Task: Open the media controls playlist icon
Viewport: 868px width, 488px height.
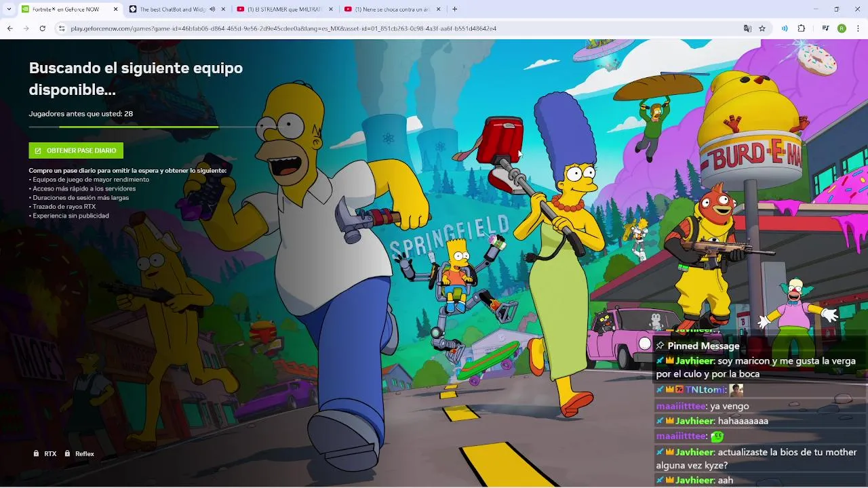Action: click(x=825, y=28)
